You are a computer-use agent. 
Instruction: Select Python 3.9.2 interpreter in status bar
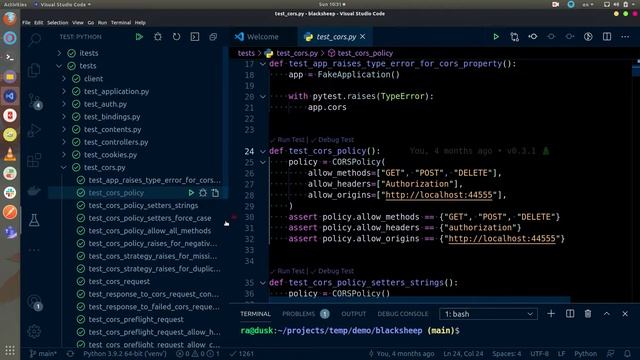point(124,353)
